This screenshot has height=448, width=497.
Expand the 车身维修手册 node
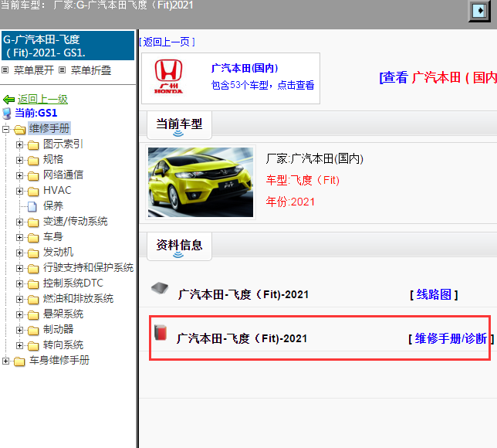(5, 361)
